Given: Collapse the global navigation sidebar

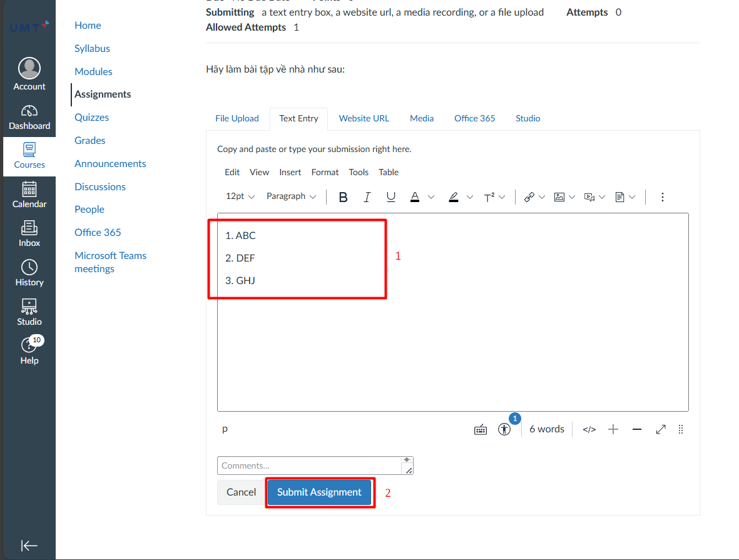Looking at the screenshot, I should pos(29,546).
